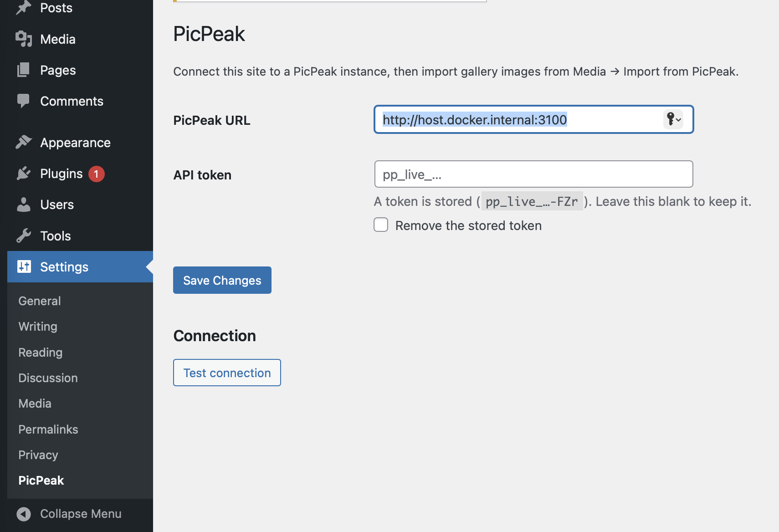Go to Permalinks settings submenu
The height and width of the screenshot is (532, 779).
48,430
